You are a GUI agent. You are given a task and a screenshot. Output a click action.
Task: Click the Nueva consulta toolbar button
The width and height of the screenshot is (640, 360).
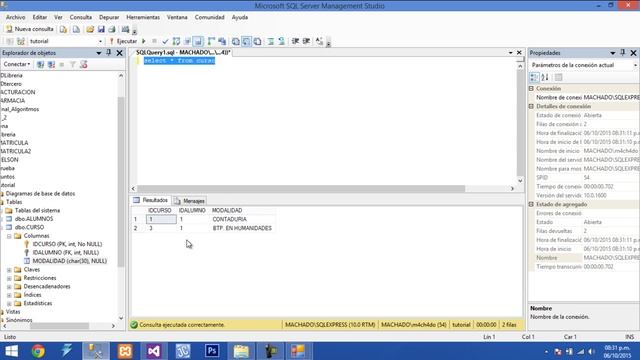click(29, 29)
